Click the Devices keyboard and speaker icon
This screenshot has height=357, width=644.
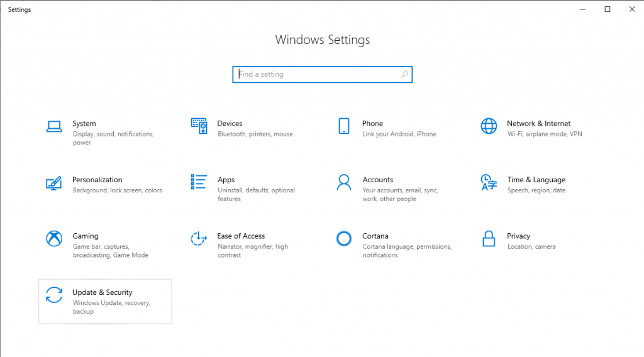click(x=199, y=126)
